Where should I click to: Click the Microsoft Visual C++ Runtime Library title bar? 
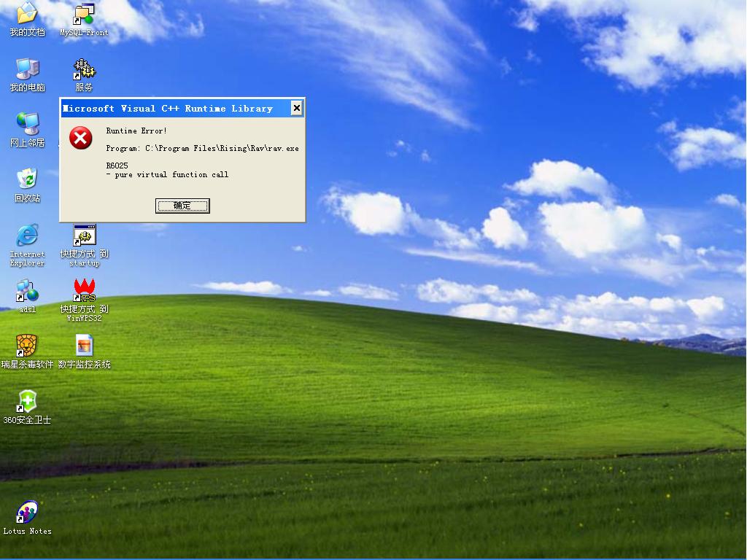[x=182, y=108]
